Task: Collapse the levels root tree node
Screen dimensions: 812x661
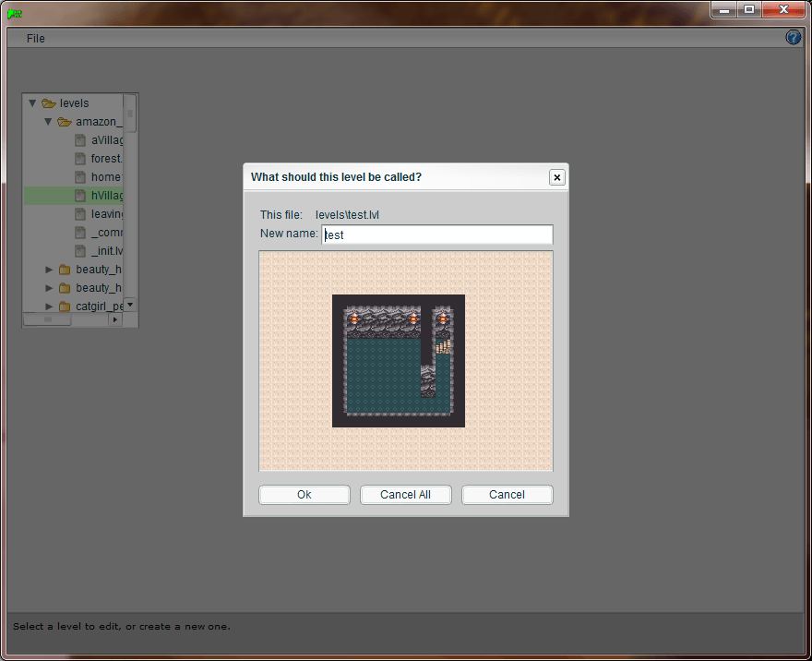Action: pos(33,103)
